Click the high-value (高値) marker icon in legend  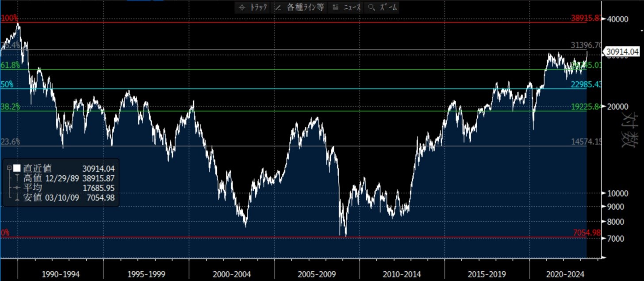click(16, 178)
